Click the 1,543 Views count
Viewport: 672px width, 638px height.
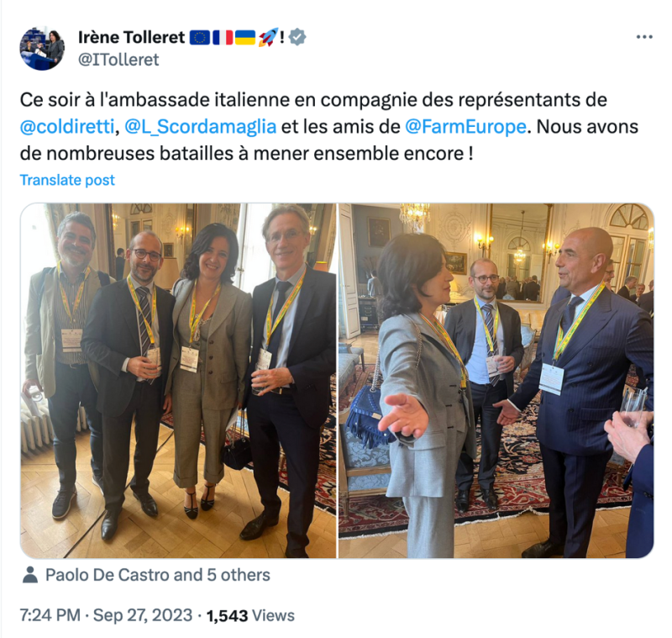coord(250,615)
